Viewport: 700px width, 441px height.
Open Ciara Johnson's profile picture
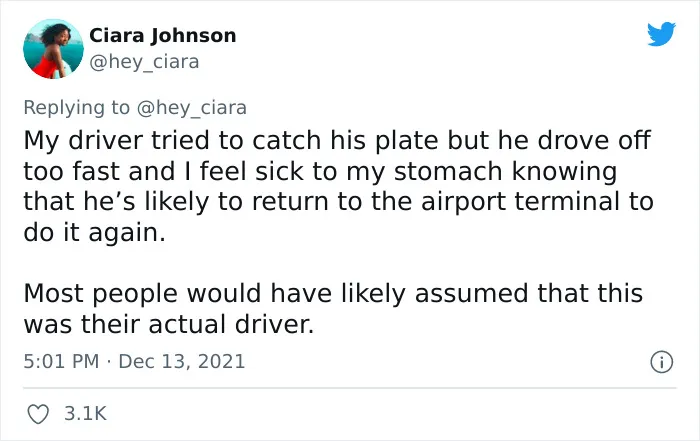click(53, 49)
